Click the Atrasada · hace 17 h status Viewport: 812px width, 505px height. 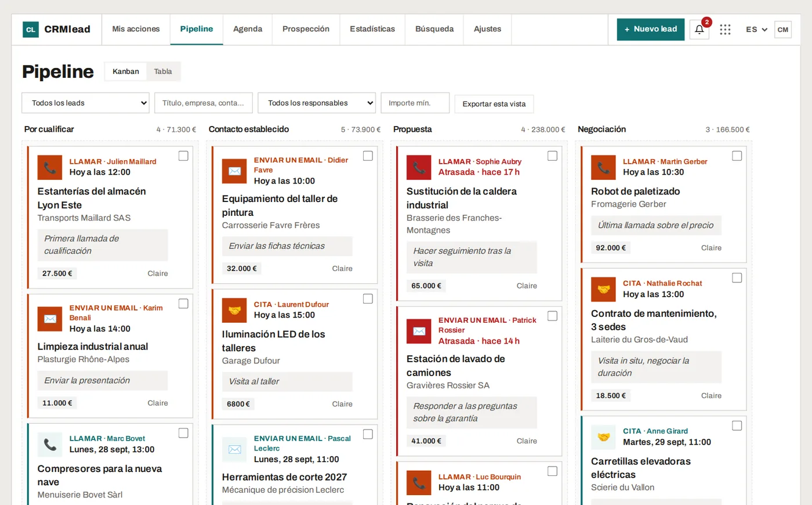tap(479, 172)
